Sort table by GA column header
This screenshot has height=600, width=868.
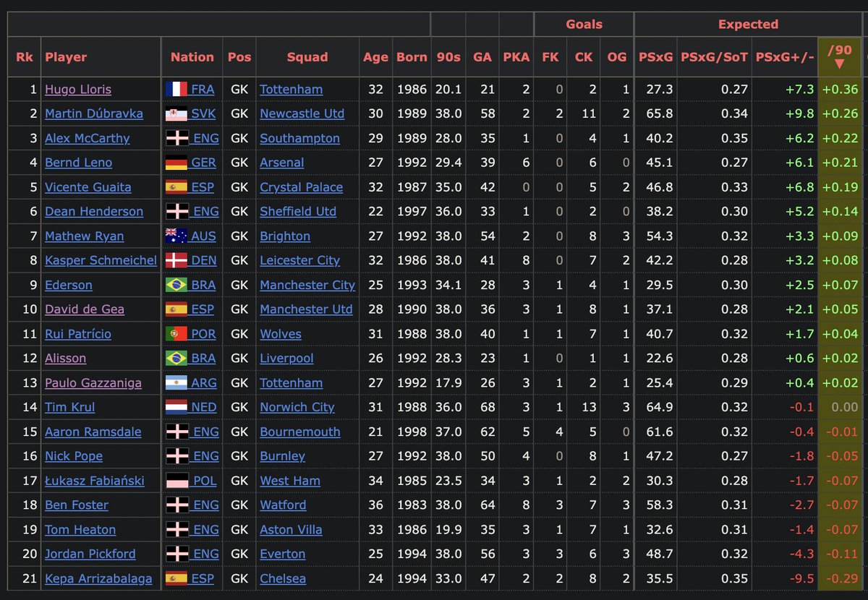pyautogui.click(x=482, y=57)
